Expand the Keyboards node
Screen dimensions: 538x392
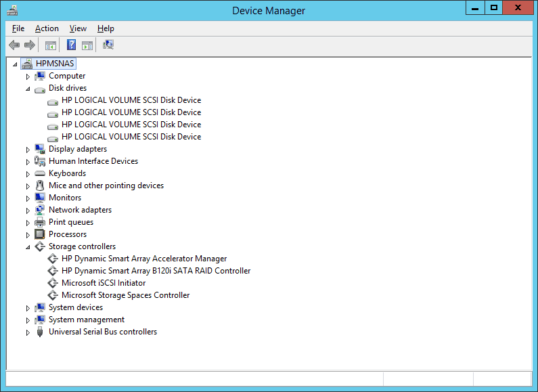28,174
